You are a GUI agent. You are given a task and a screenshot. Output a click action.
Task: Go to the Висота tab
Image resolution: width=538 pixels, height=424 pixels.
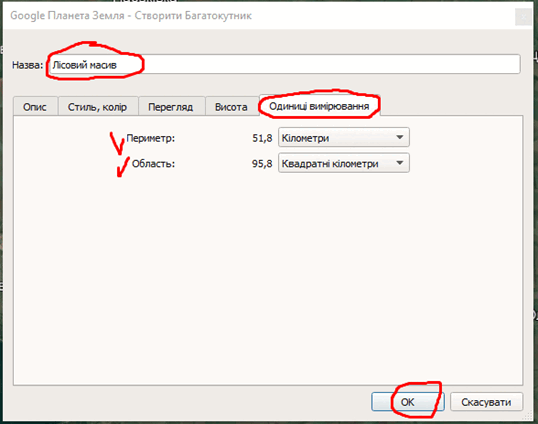[231, 107]
